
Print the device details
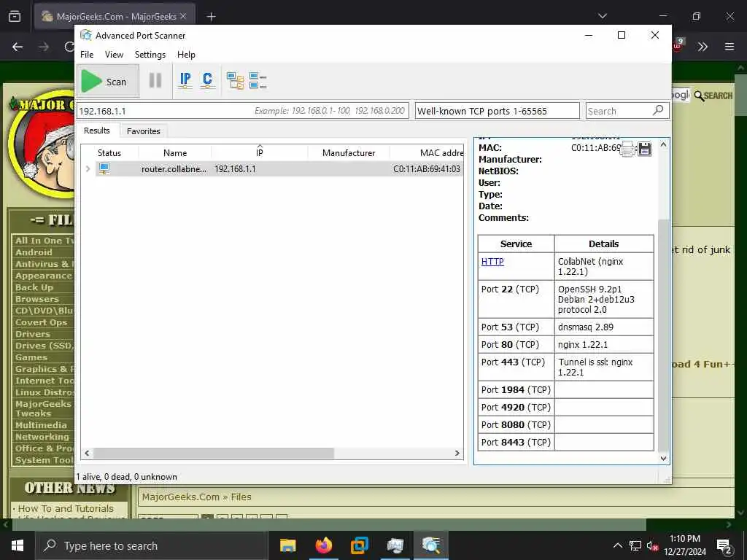627,149
